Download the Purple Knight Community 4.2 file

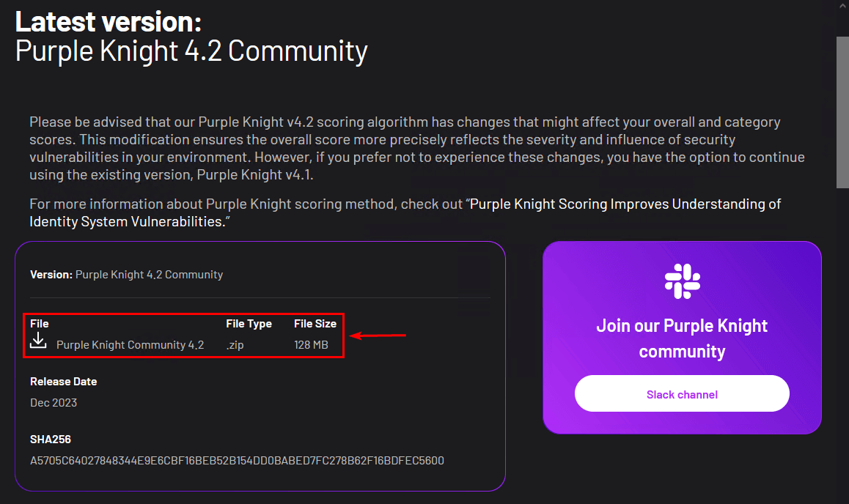tap(130, 345)
